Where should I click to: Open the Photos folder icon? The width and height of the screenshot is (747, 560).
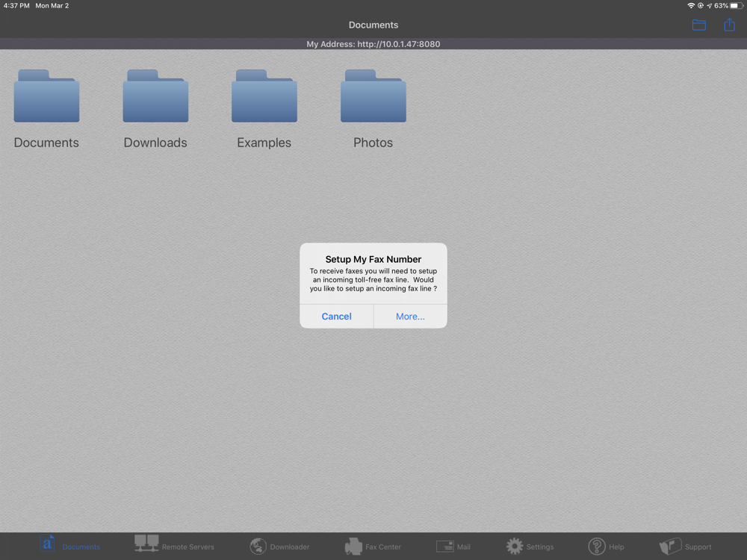373,96
